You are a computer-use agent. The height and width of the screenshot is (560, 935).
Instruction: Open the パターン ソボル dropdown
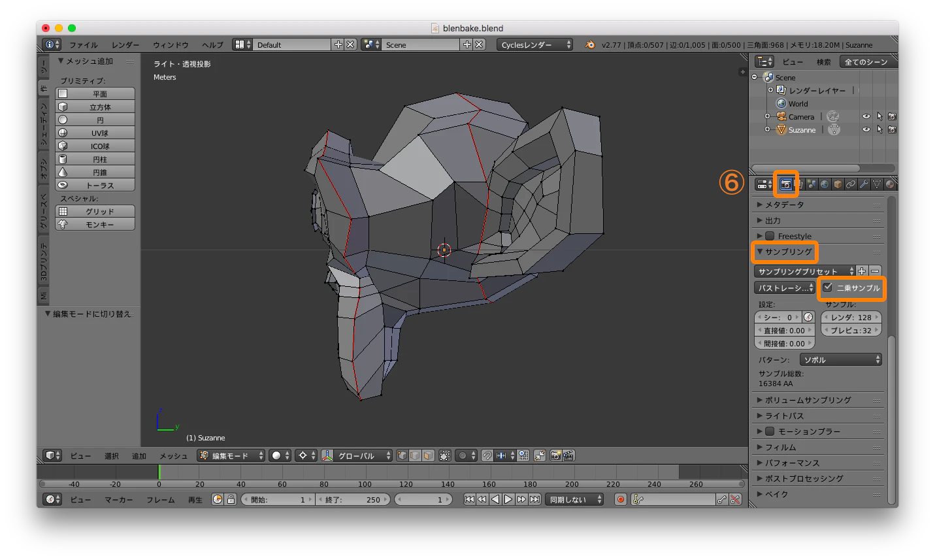[841, 359]
